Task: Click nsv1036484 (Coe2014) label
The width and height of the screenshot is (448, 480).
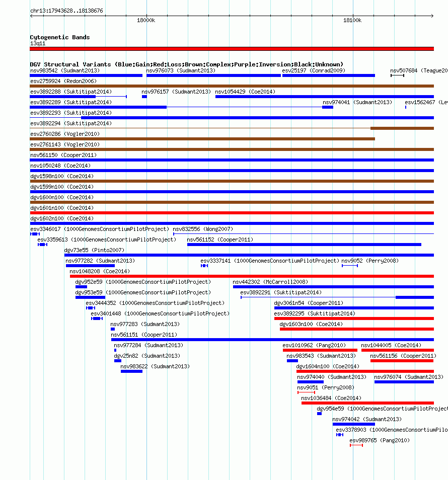Action: click(331, 398)
